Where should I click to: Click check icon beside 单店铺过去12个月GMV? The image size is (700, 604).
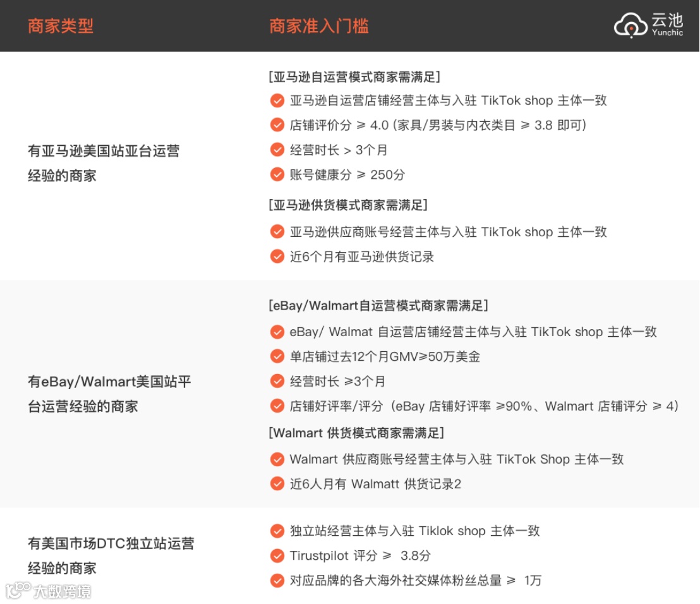click(277, 357)
